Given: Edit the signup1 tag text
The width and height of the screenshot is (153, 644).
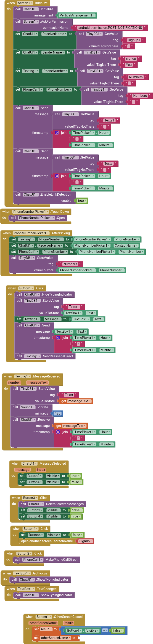Looking at the screenshot, I should 134,40.
